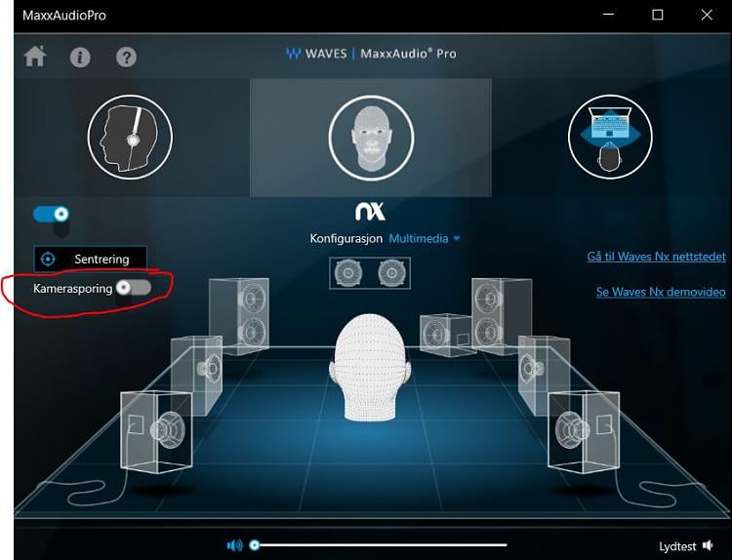
Task: Go to the Home screen icon
Action: [x=35, y=57]
